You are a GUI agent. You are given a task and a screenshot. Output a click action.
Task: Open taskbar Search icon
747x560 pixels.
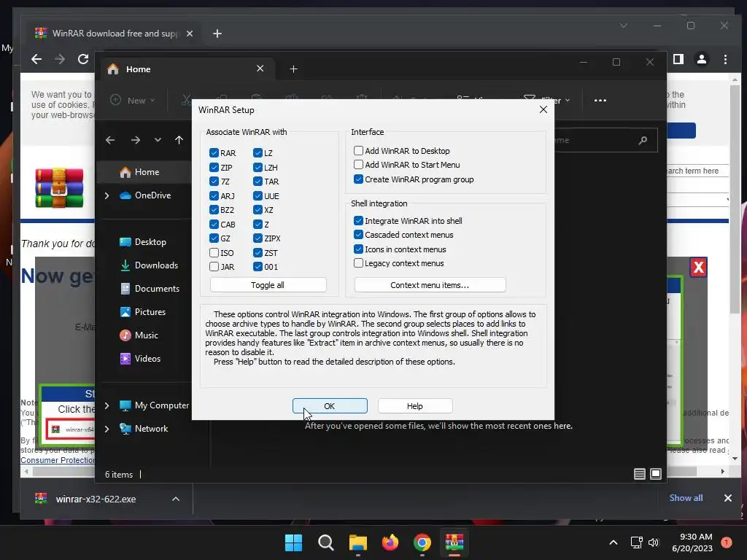coord(326,542)
